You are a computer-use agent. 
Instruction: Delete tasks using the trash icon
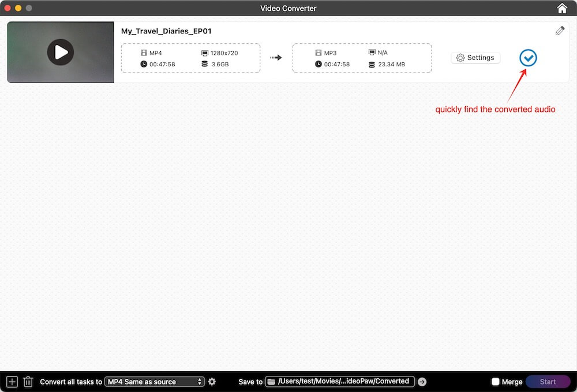click(28, 381)
